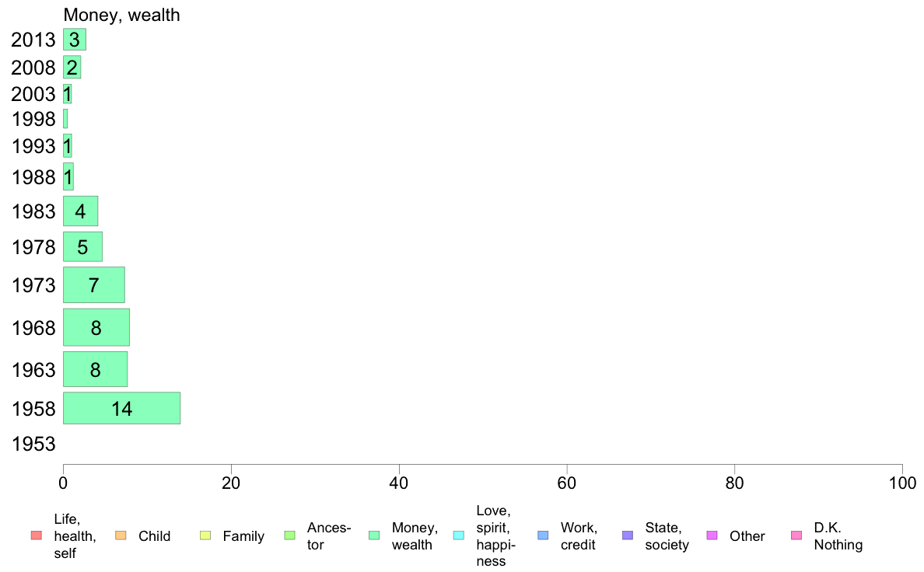Click the Ancestor legend swatch
This screenshot has height=572, width=924.
point(289,535)
